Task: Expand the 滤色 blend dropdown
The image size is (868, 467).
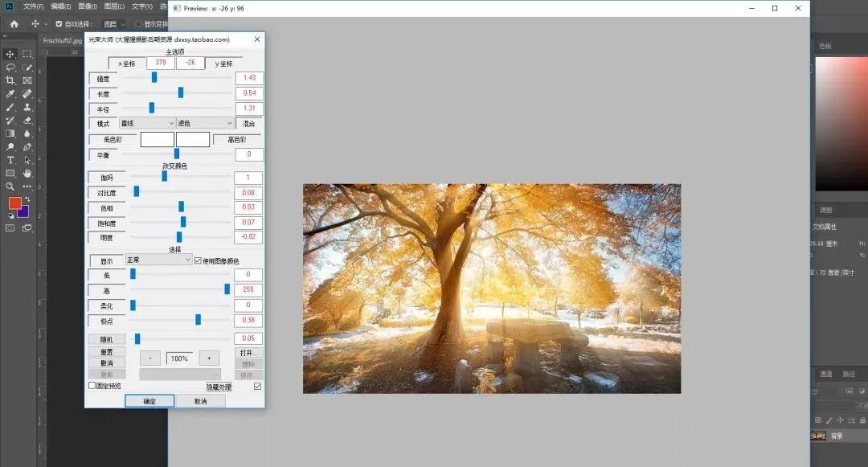Action: pos(205,123)
